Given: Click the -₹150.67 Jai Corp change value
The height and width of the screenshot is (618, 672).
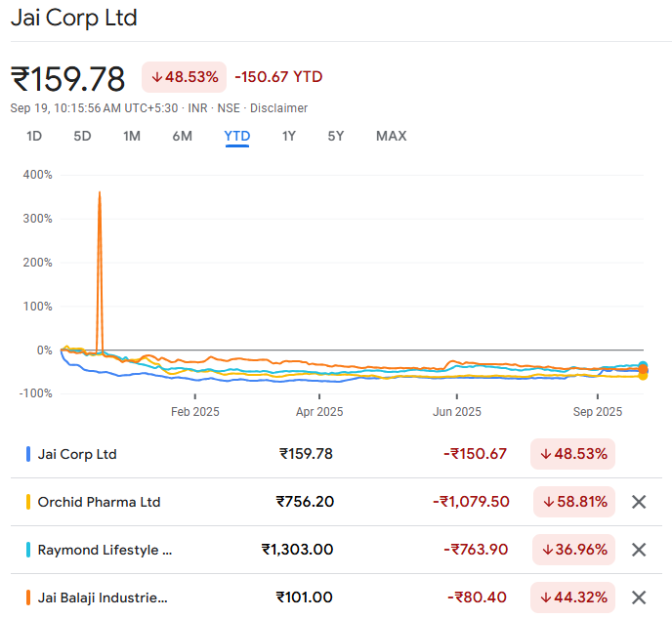Looking at the screenshot, I should (x=475, y=454).
